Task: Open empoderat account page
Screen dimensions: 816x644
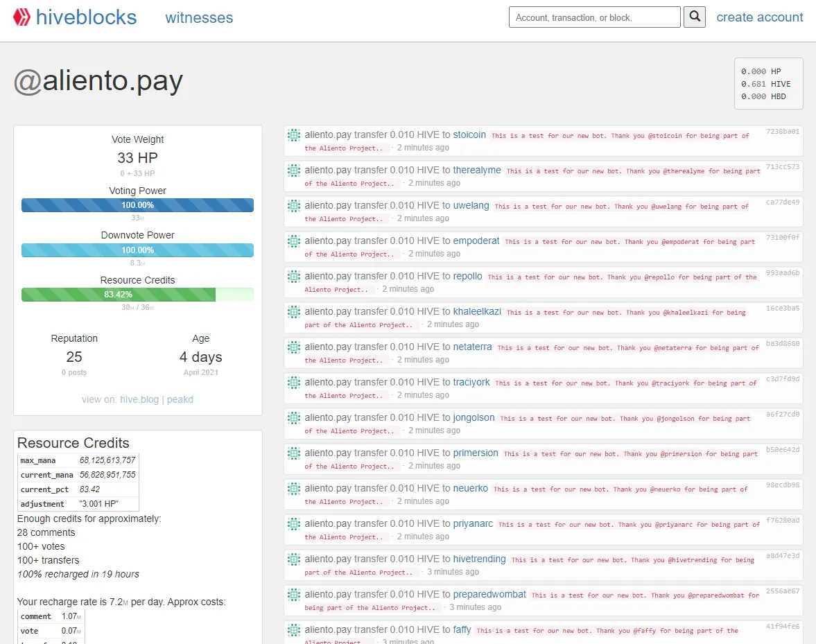Action: tap(476, 241)
